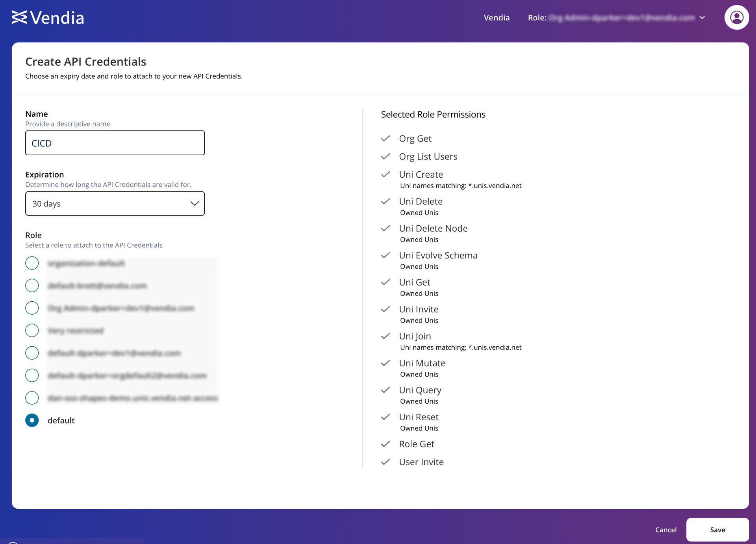756x544 pixels.
Task: Select the default role radio button
Action: (x=32, y=420)
